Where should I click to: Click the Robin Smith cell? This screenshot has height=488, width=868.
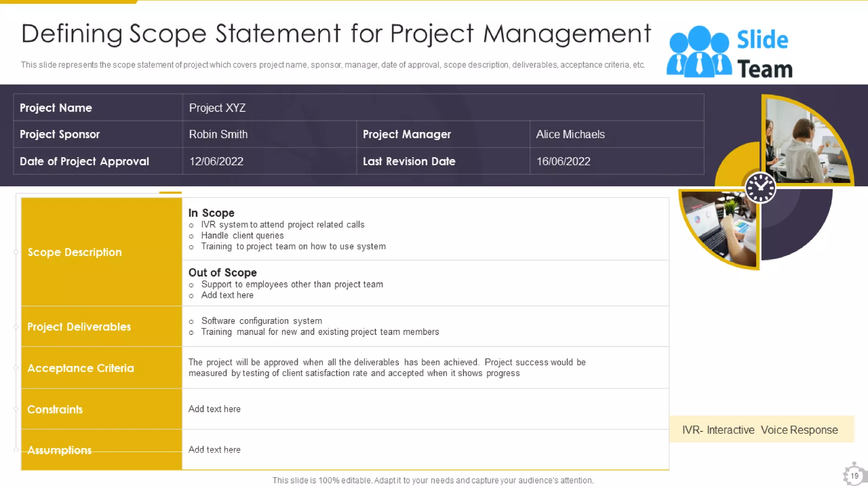coord(270,134)
